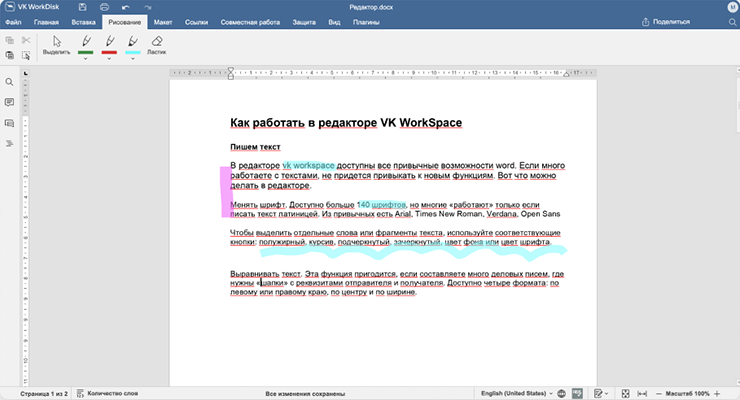
Task: Click the Select All icon
Action: click(26, 55)
